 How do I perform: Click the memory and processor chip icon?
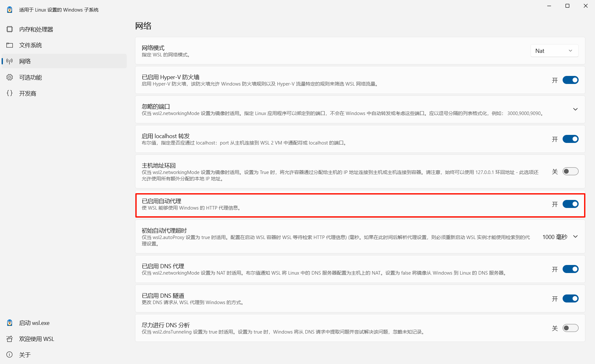10,29
